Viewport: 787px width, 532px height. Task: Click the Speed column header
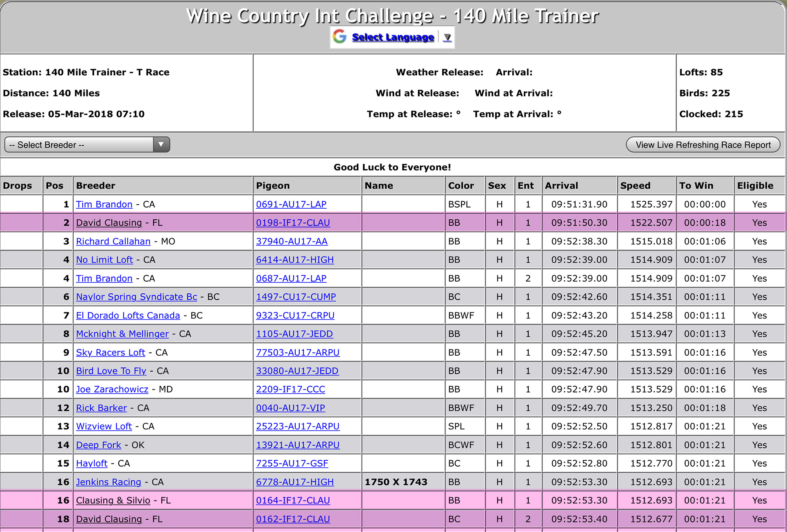click(x=635, y=186)
